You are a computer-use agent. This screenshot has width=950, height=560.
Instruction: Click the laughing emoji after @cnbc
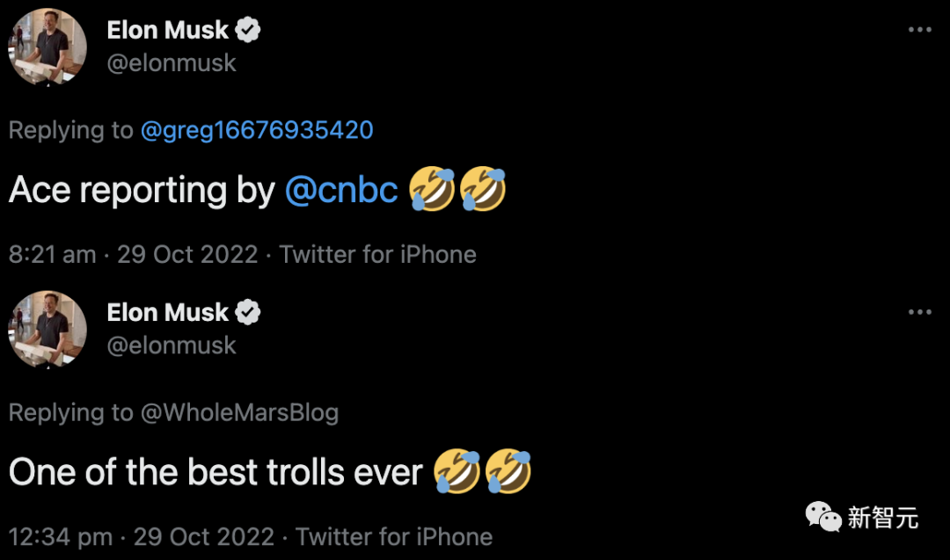433,190
